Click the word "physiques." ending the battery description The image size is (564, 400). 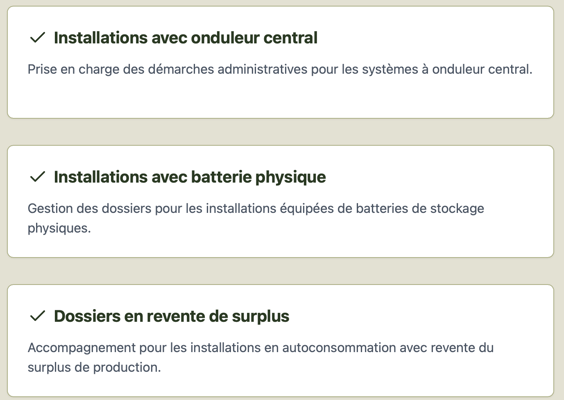click(x=59, y=228)
